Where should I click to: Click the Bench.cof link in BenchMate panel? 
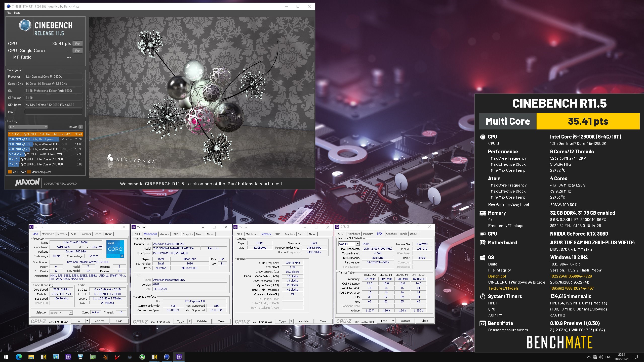[x=497, y=276]
